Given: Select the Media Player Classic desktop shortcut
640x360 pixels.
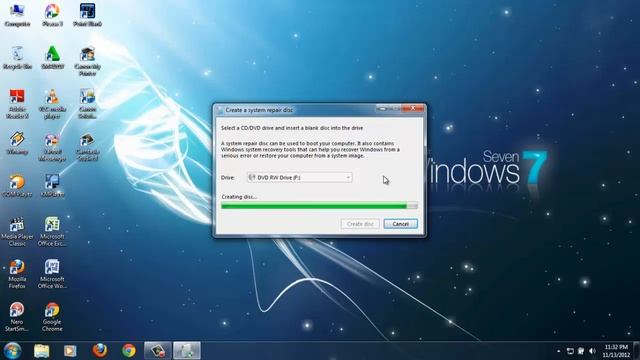Looking at the screenshot, I should pos(17,231).
